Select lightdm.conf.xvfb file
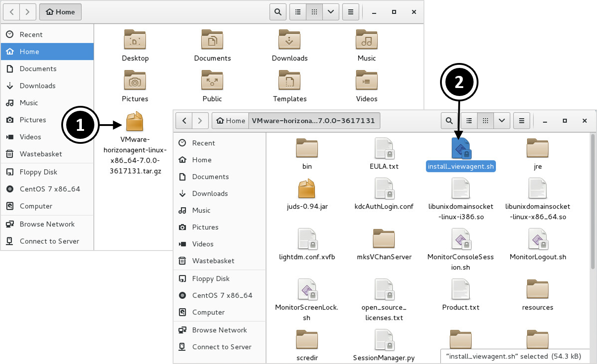The height and width of the screenshot is (364, 597). tap(307, 239)
